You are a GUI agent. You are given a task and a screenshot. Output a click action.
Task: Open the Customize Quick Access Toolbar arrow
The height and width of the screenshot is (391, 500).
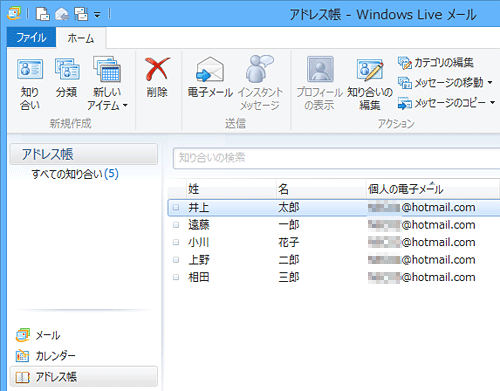[x=97, y=15]
